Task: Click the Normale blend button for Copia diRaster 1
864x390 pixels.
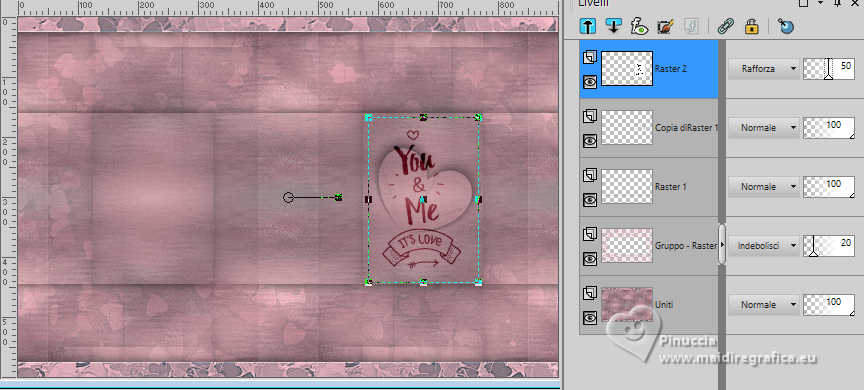Action: (764, 128)
